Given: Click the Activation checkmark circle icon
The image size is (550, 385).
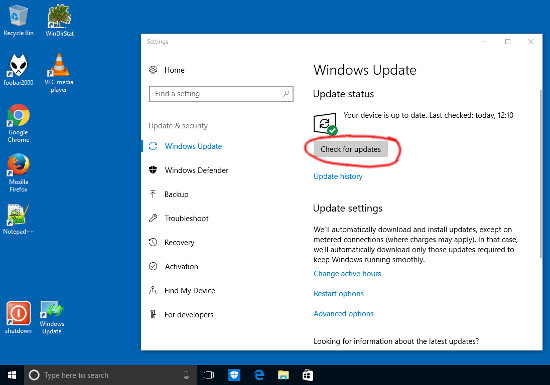Looking at the screenshot, I should coord(153,266).
